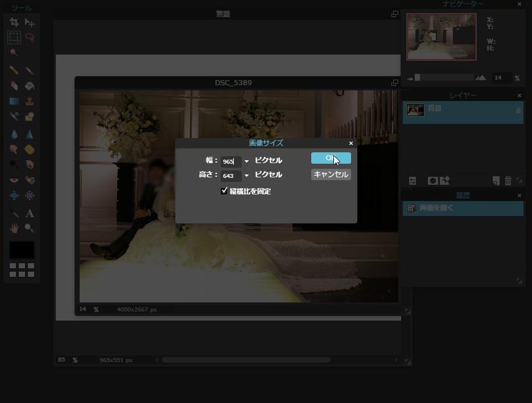
Task: Select the 画像を開く history entry
Action: click(x=463, y=209)
